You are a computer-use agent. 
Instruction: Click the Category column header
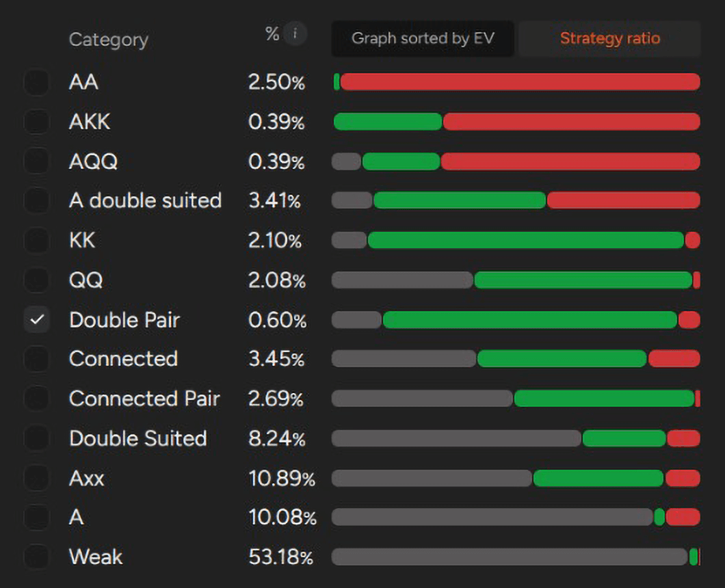(x=108, y=40)
